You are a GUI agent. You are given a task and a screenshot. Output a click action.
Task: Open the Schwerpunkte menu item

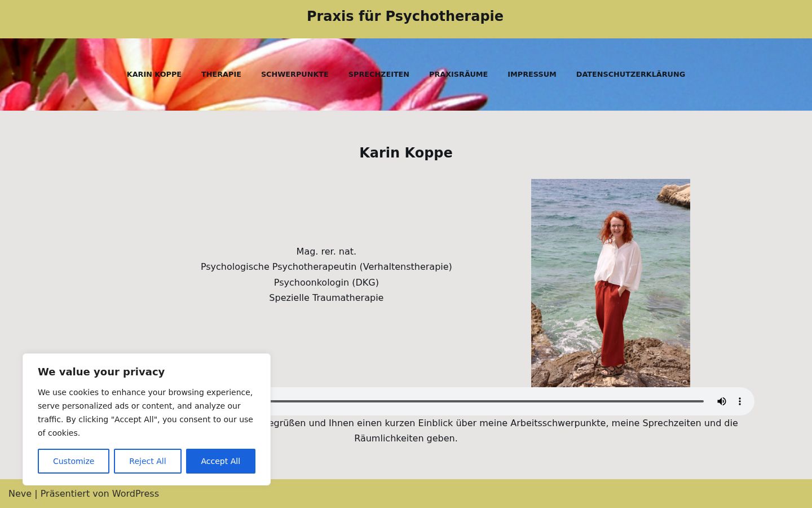tap(294, 74)
